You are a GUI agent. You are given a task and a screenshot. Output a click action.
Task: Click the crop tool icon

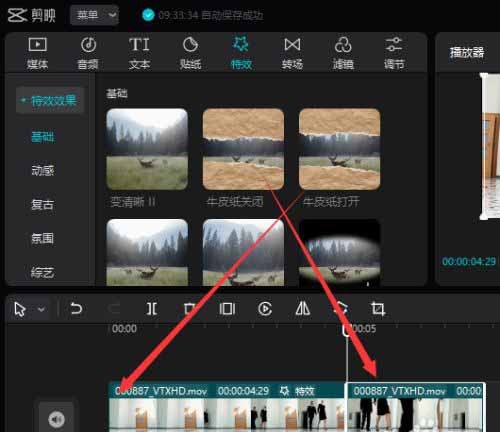[x=378, y=309]
